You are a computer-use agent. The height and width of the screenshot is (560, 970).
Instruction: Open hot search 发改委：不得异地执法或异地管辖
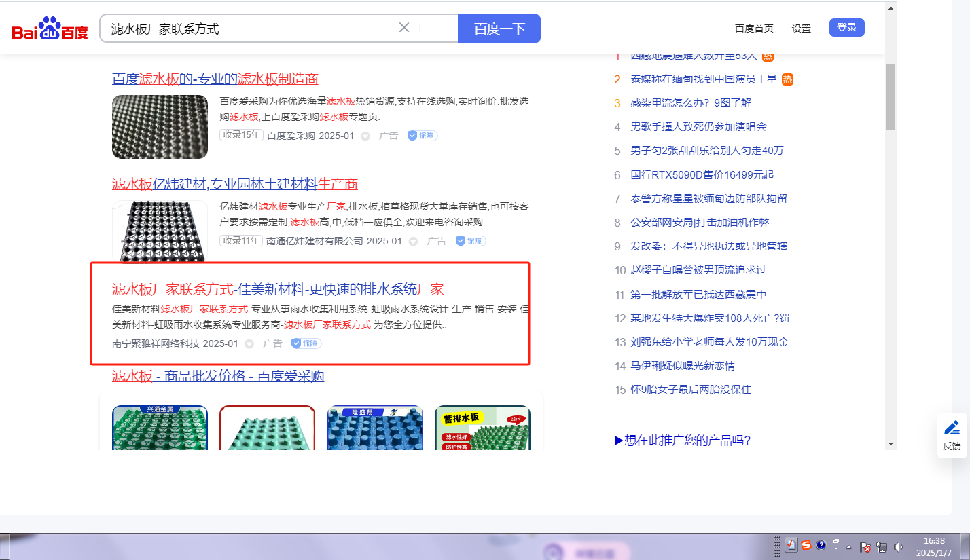tap(709, 246)
